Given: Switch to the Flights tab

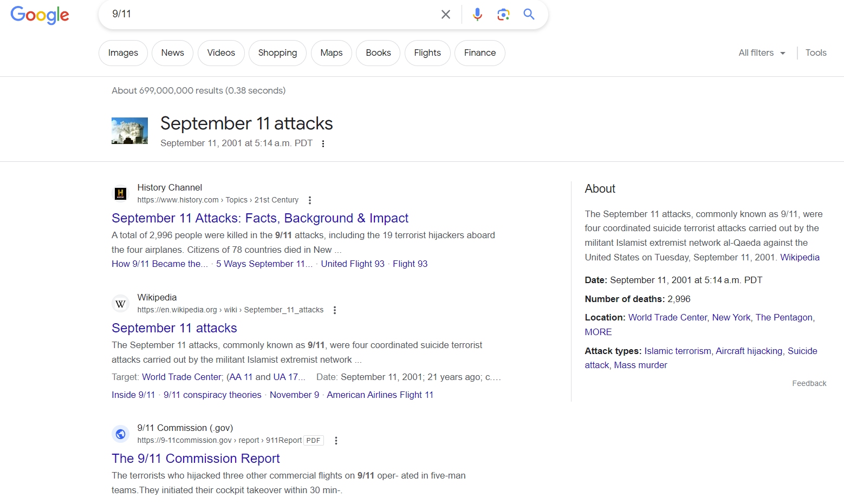Looking at the screenshot, I should coord(427,53).
